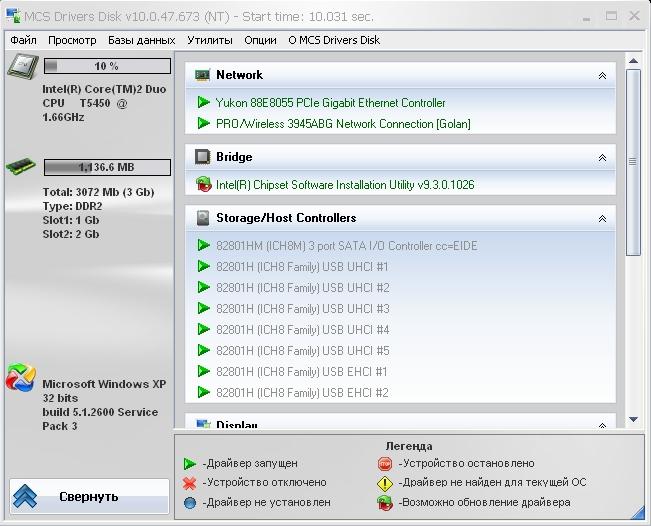The width and height of the screenshot is (651, 526).
Task: Click the CPU processor icon in sidebar
Action: (x=22, y=67)
